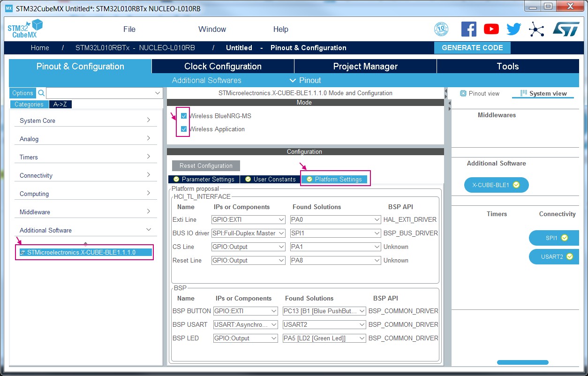Click the check icon on SPI1 button

click(x=565, y=238)
